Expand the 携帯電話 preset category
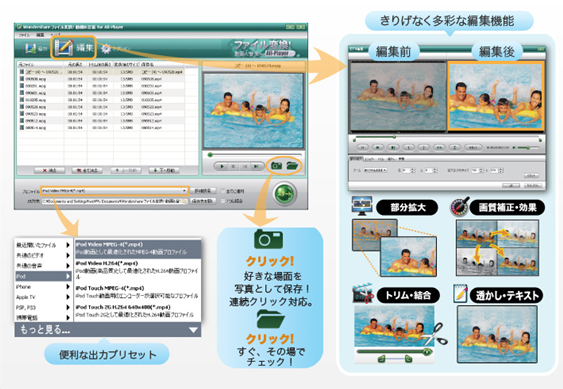The width and height of the screenshot is (563, 389). coord(43,318)
